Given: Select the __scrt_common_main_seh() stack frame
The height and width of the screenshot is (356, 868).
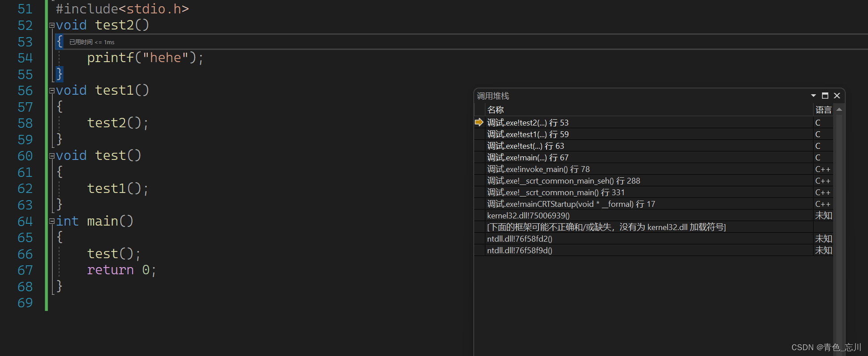Looking at the screenshot, I should (x=563, y=181).
